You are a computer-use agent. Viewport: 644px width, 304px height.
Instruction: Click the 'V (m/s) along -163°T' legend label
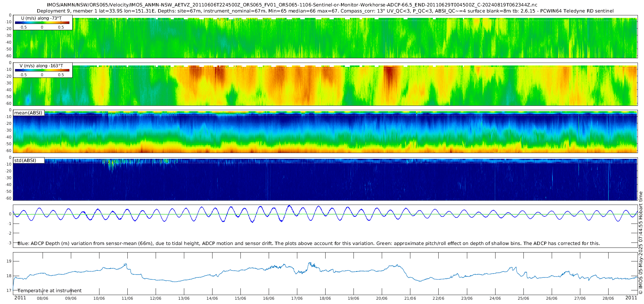(42, 66)
